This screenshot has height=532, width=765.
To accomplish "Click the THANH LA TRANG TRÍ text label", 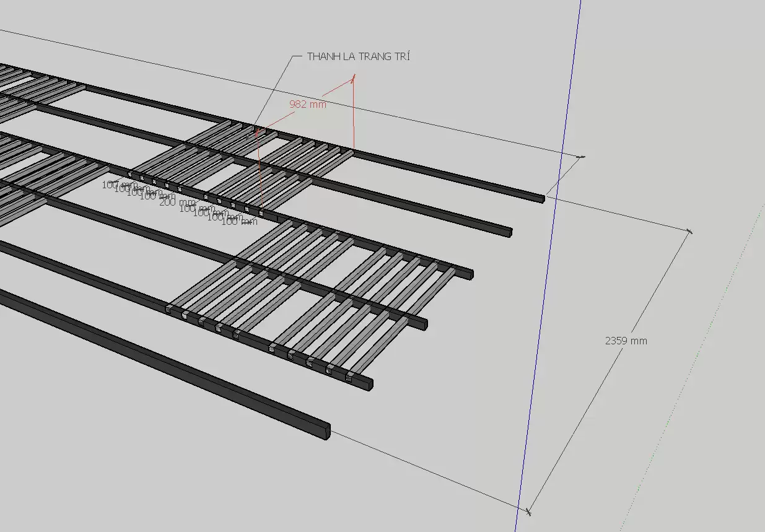I will pos(358,56).
